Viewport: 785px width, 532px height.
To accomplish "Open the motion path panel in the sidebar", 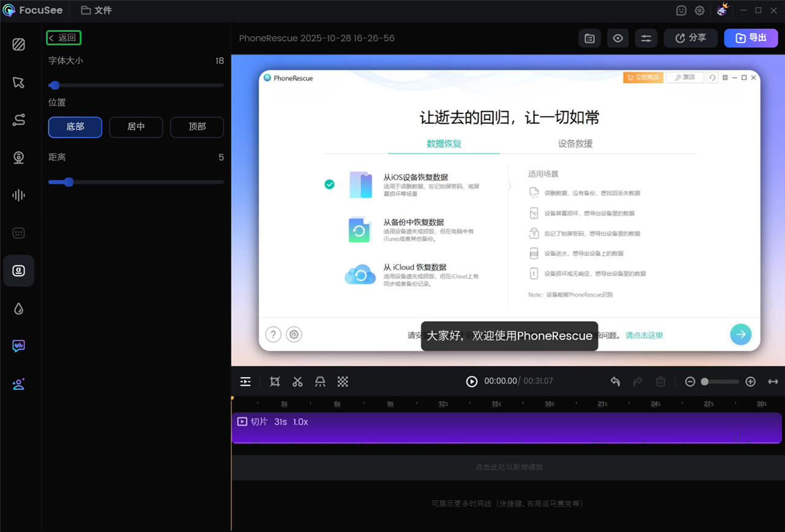I will (18, 120).
